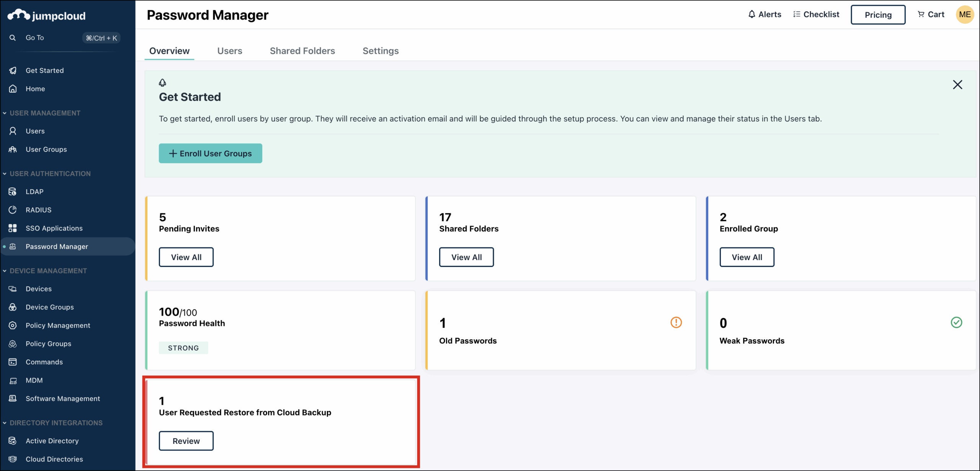Viewport: 980px width, 471px height.
Task: Click the Go To search field
Action: [x=64, y=38]
